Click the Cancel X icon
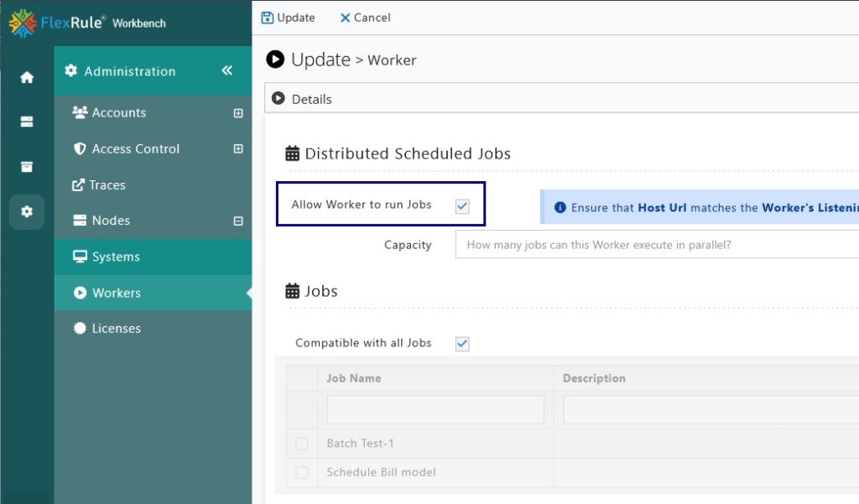The width and height of the screenshot is (859, 504). tap(345, 18)
